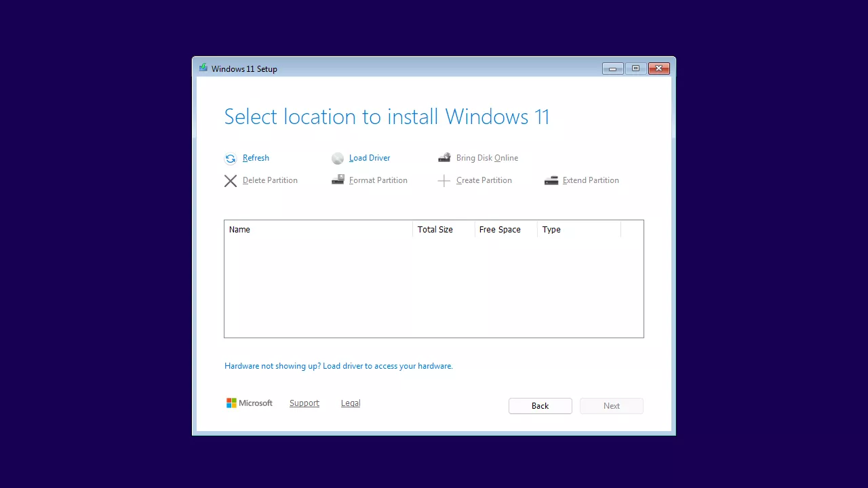Select the Load Driver icon
The width and height of the screenshot is (868, 488).
[x=338, y=158]
